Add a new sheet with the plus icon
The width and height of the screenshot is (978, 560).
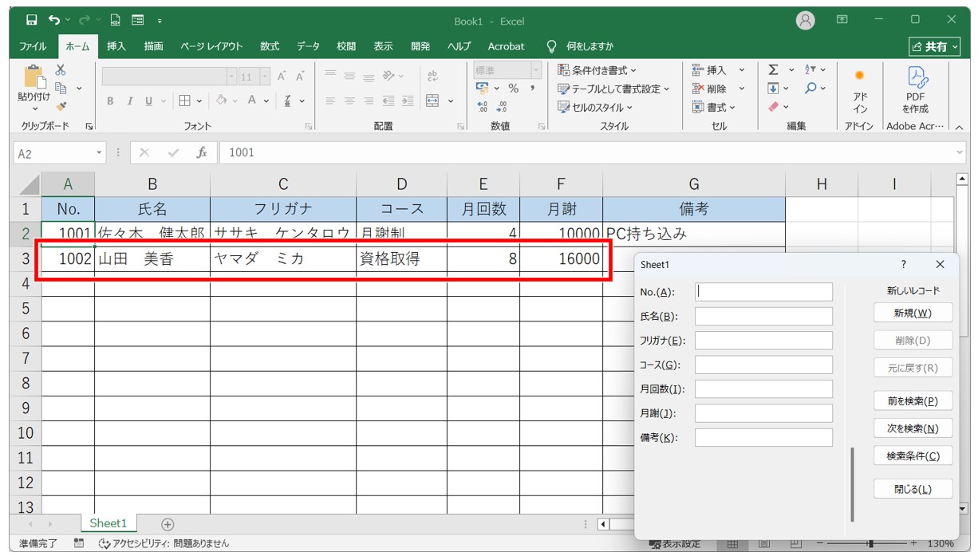click(168, 524)
